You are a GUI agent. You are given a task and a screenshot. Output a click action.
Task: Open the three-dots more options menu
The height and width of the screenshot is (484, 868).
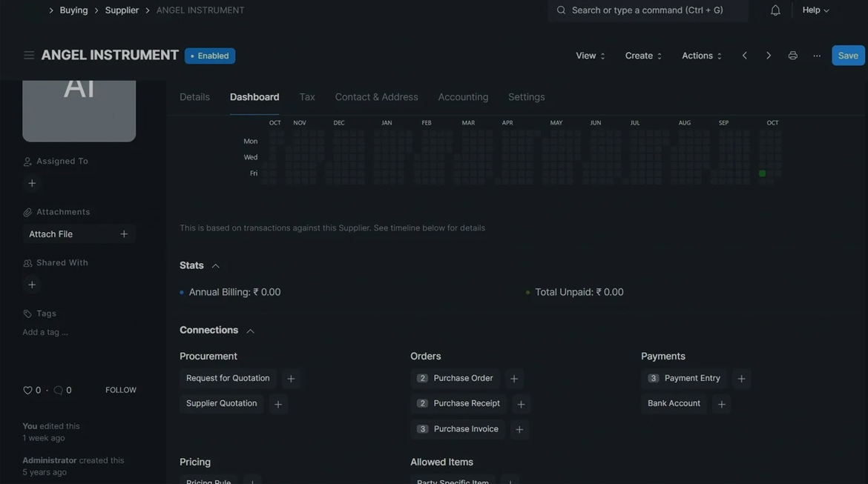(817, 56)
